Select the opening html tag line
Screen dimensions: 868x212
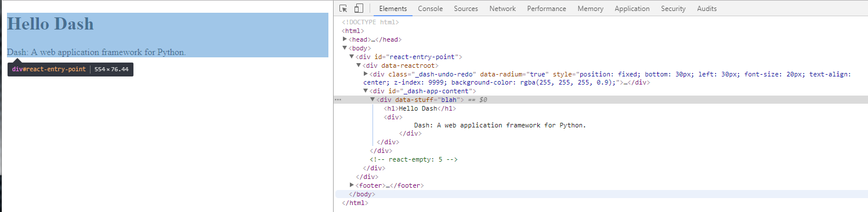click(x=353, y=31)
